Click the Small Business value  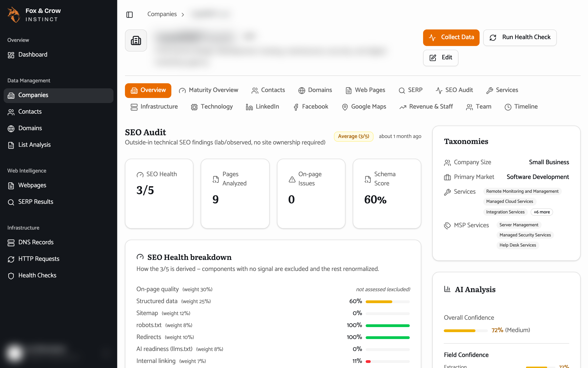click(x=549, y=162)
